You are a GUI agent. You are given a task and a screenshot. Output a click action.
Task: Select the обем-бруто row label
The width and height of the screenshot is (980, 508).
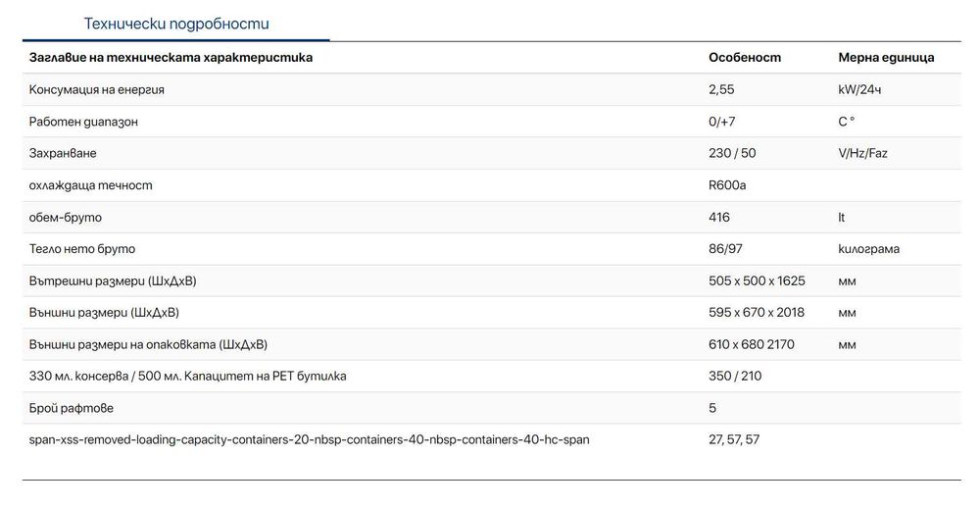pos(66,217)
